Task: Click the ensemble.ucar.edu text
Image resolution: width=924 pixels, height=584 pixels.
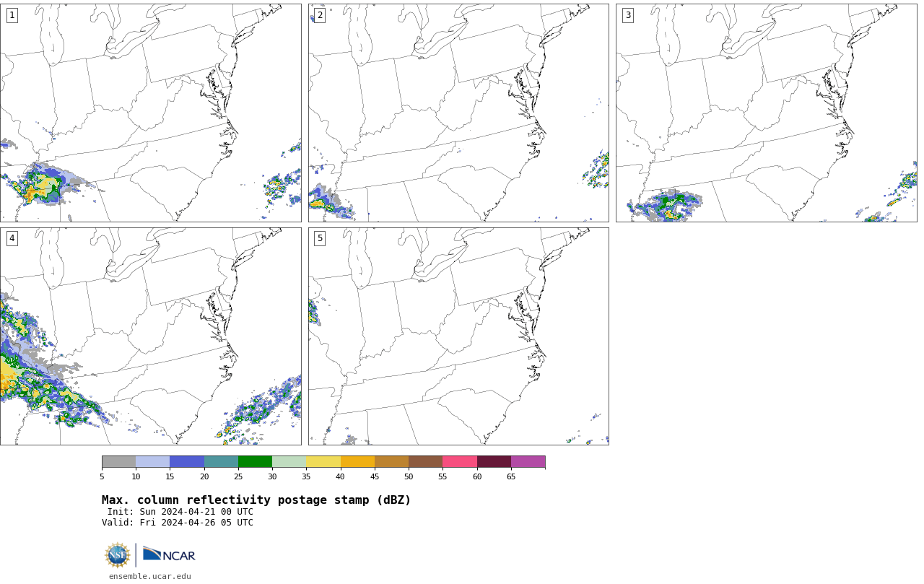Action: coord(150,576)
